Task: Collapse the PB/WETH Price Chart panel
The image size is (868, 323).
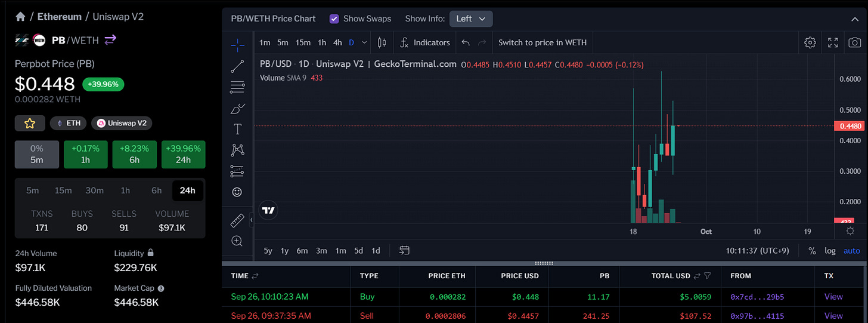Action: pyautogui.click(x=854, y=19)
